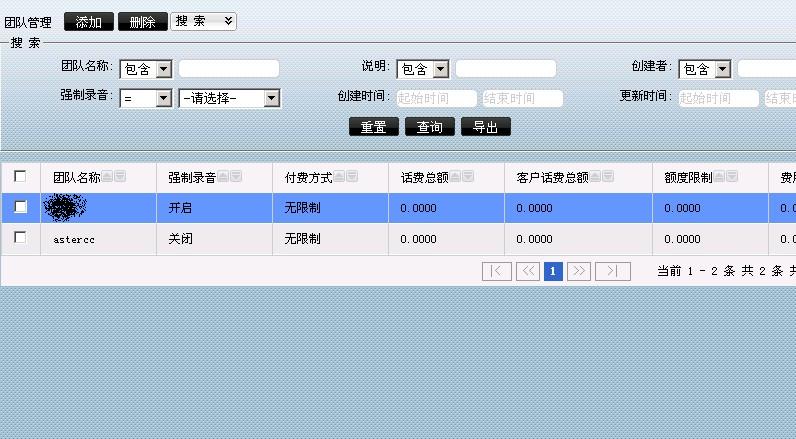Image resolution: width=796 pixels, height=439 pixels.
Task: Sort 话费总额 column ascending
Action: click(x=455, y=177)
